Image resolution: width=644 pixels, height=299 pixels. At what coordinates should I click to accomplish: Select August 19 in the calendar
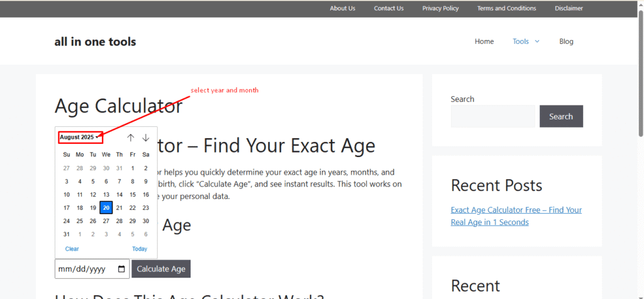pos(93,208)
